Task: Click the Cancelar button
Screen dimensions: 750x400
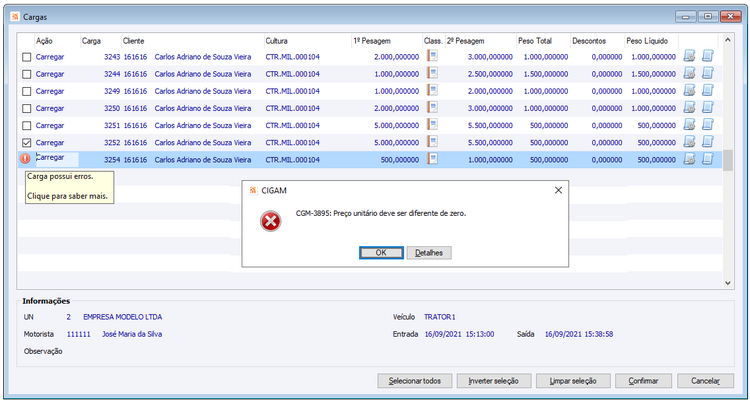Action: tap(706, 381)
